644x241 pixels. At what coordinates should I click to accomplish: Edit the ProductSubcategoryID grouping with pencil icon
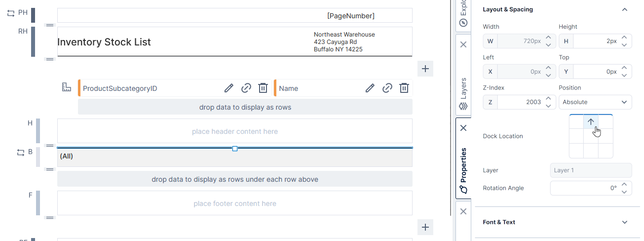pyautogui.click(x=228, y=88)
